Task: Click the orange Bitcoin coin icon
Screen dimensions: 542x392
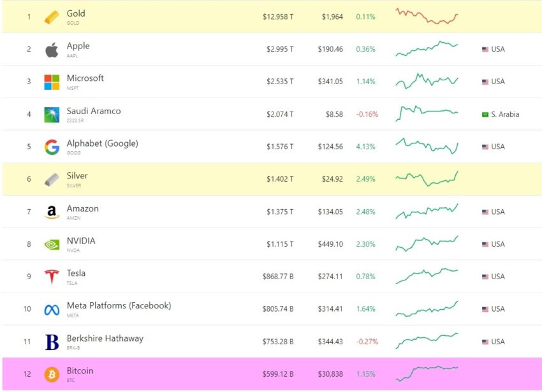Action: (x=52, y=374)
